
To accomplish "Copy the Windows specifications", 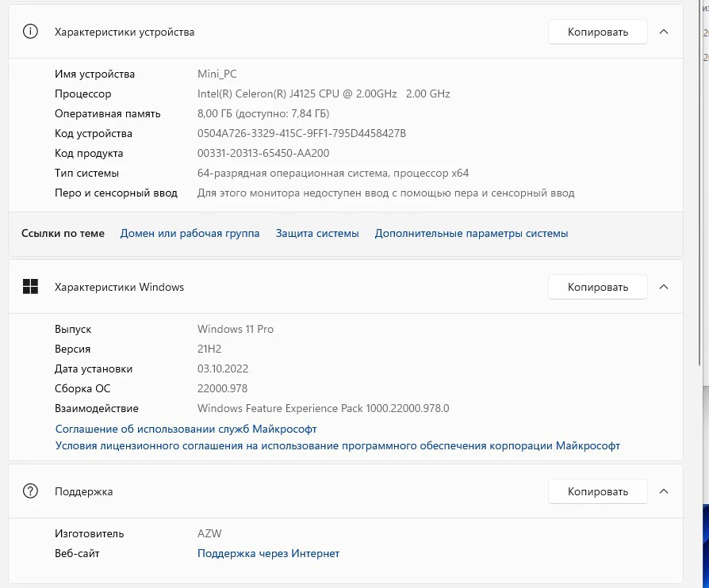I will [x=597, y=287].
